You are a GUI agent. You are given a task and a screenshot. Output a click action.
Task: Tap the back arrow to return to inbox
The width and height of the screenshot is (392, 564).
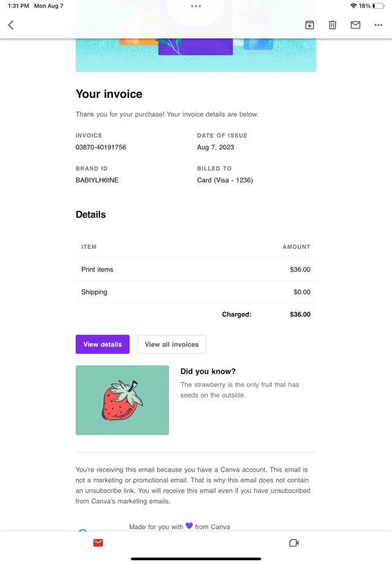tap(11, 25)
